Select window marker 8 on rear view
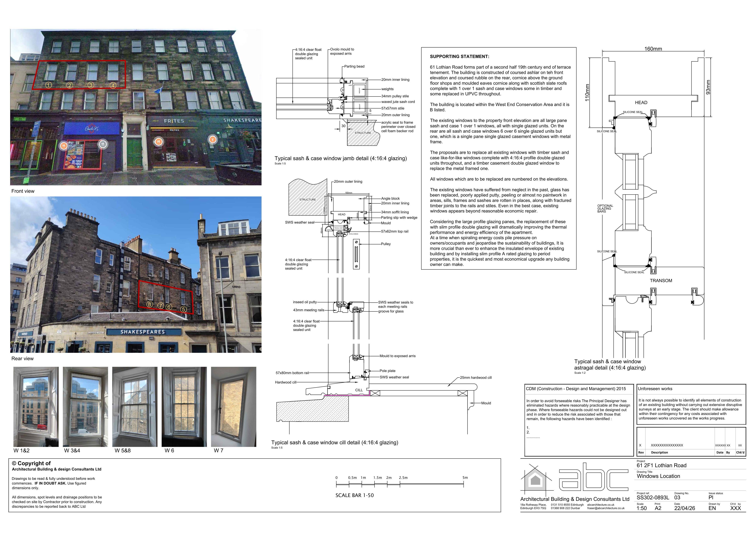 tap(150, 304)
